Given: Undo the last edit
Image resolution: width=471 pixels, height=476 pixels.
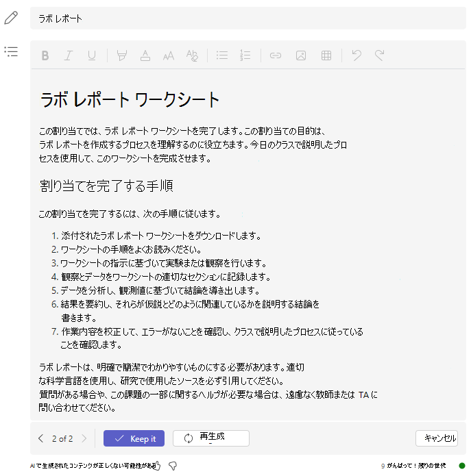Looking at the screenshot, I should point(357,55).
